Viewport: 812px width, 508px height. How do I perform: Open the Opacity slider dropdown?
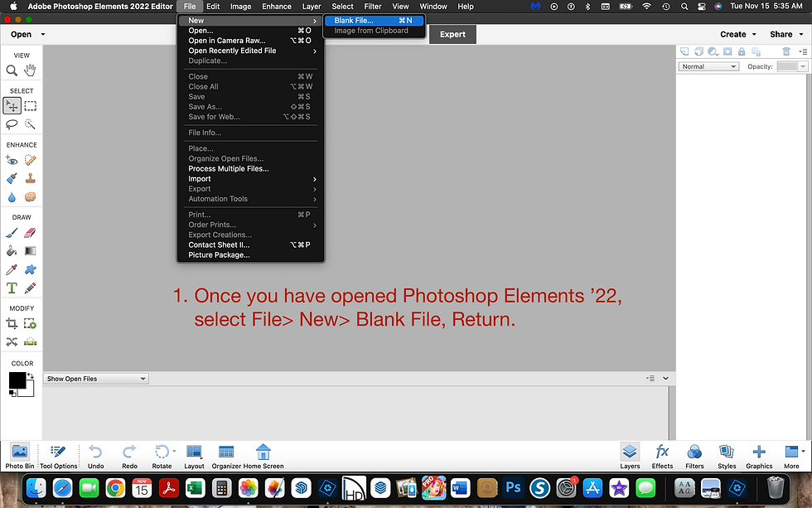click(803, 66)
